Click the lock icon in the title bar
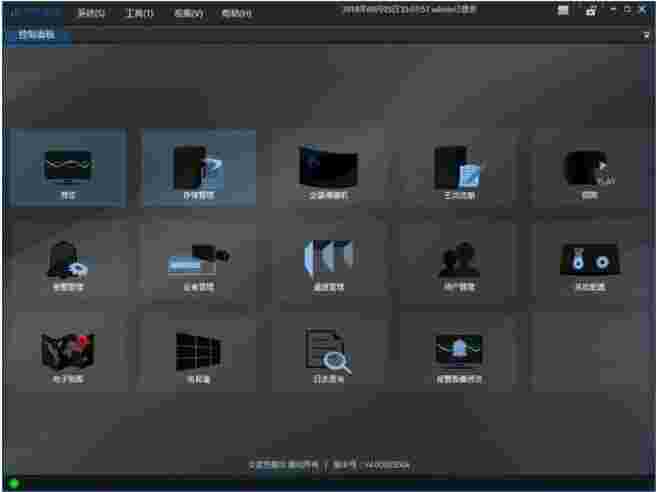This screenshot has height=492, width=657. [x=591, y=11]
